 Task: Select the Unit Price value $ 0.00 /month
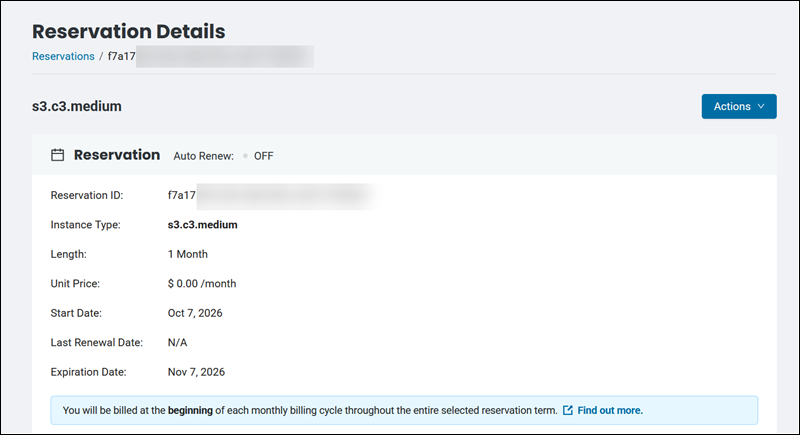tap(202, 284)
